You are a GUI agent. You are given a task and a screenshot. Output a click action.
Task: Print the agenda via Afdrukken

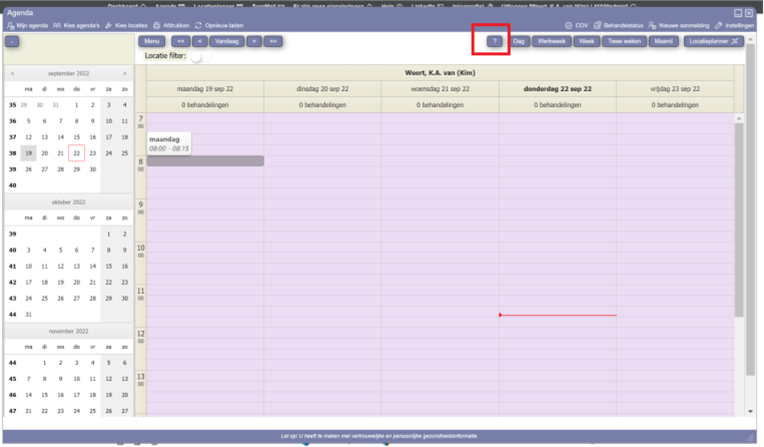tap(171, 25)
